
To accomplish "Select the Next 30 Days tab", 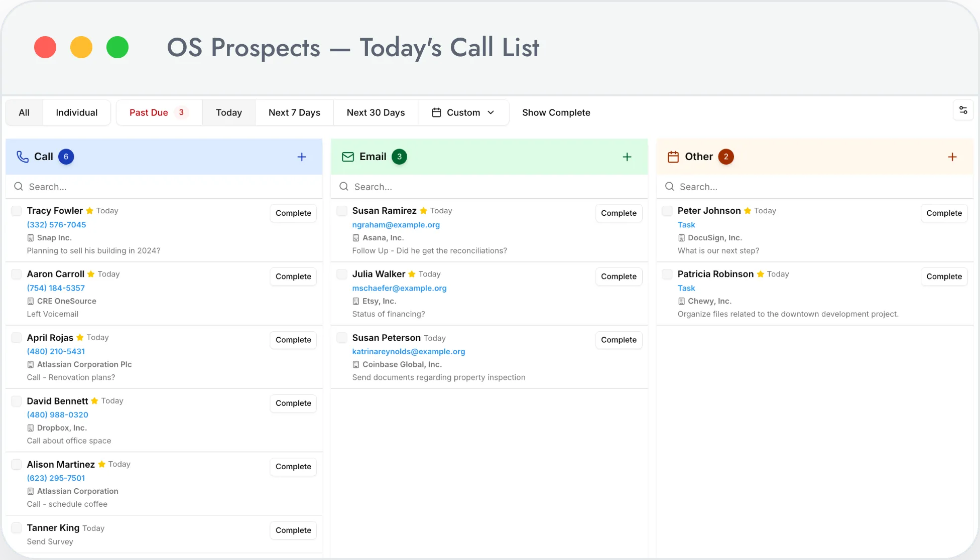I will [x=376, y=112].
